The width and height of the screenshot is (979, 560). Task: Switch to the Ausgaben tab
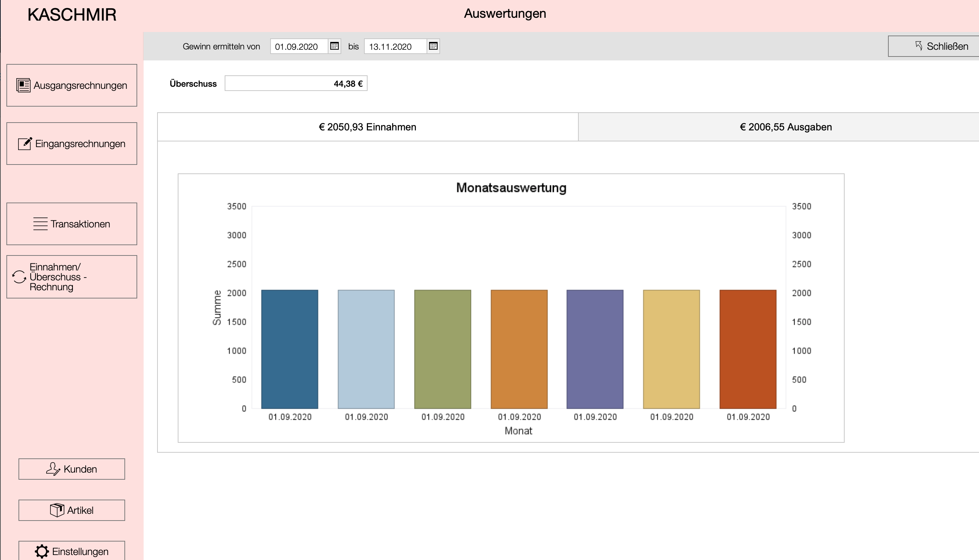point(786,127)
